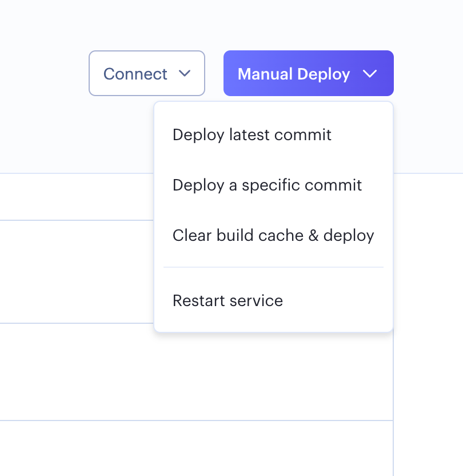Click the ampersand in Clear build cache entry

point(313,236)
